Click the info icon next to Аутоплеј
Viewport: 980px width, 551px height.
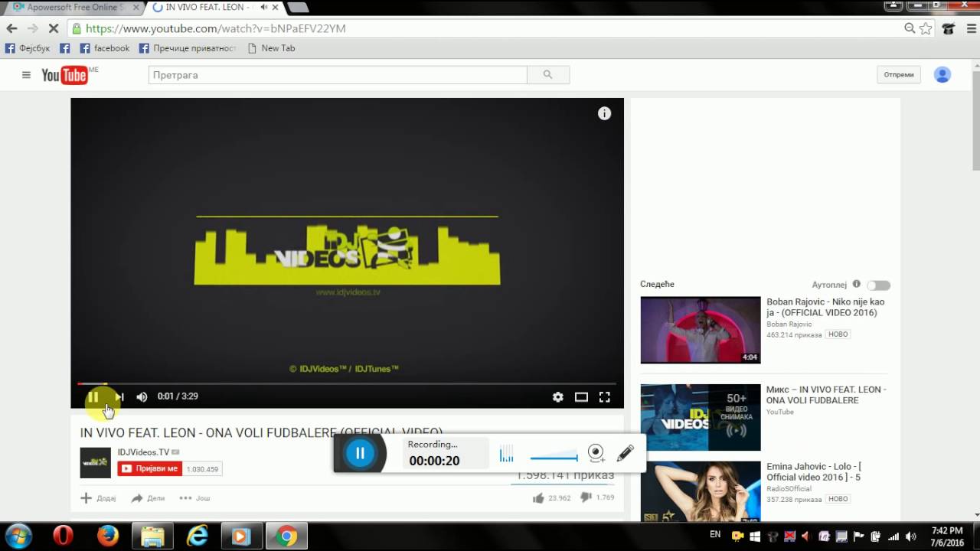(857, 284)
